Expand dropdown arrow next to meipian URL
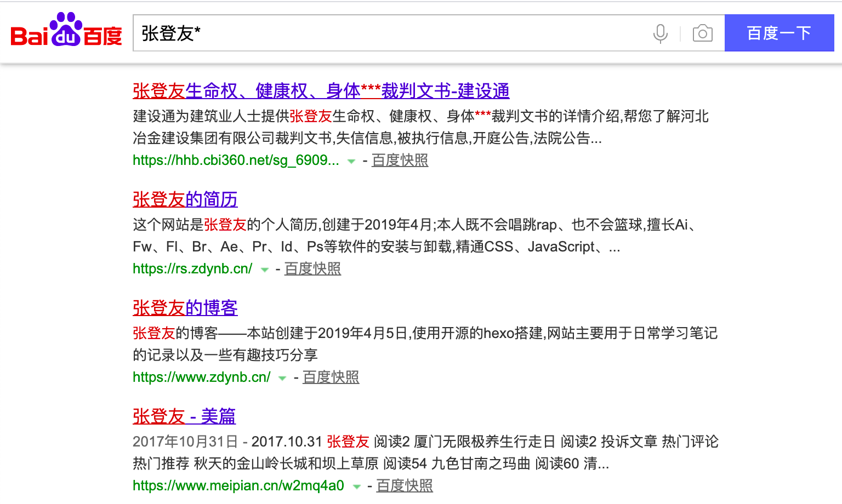The height and width of the screenshot is (504, 842). (356, 487)
